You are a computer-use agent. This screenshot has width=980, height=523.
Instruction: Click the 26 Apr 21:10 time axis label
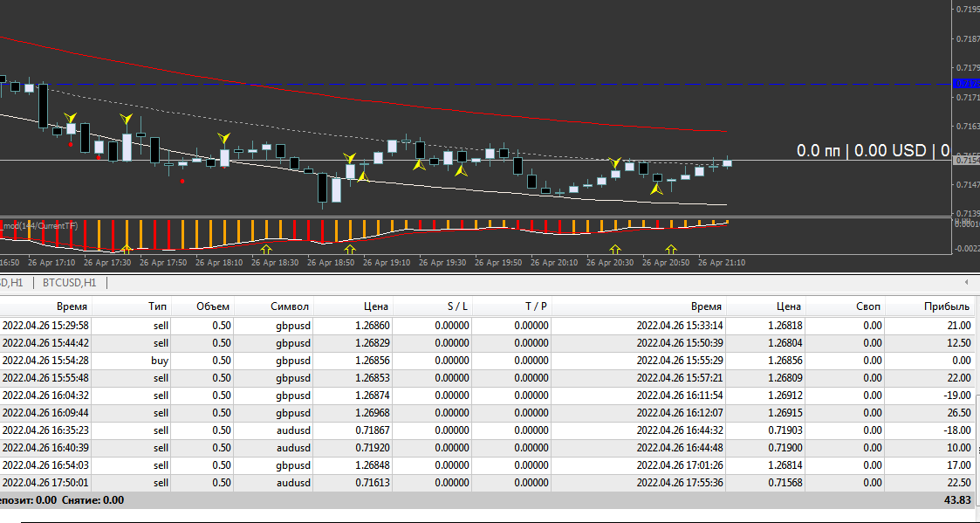721,263
